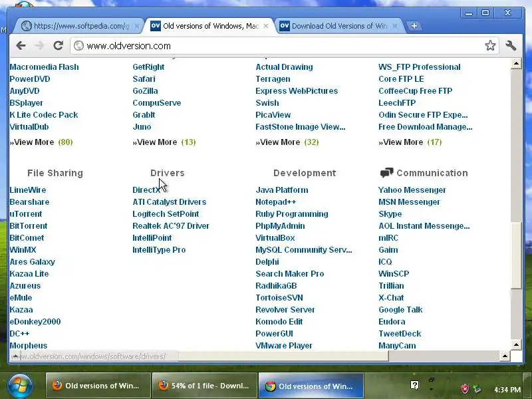Viewport: 532px width, 399px height.
Task: Click the question mark tray icon
Action: tap(414, 385)
